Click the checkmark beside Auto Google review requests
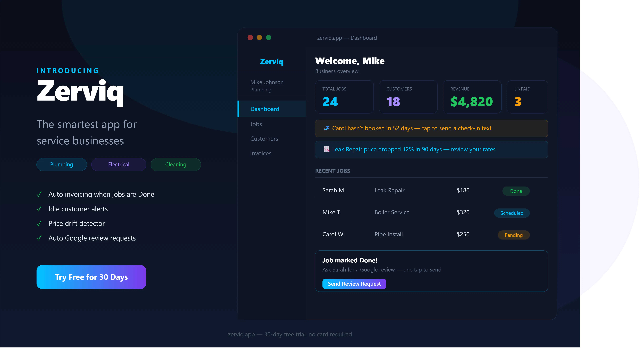Image resolution: width=644 pixels, height=352 pixels. click(39, 238)
